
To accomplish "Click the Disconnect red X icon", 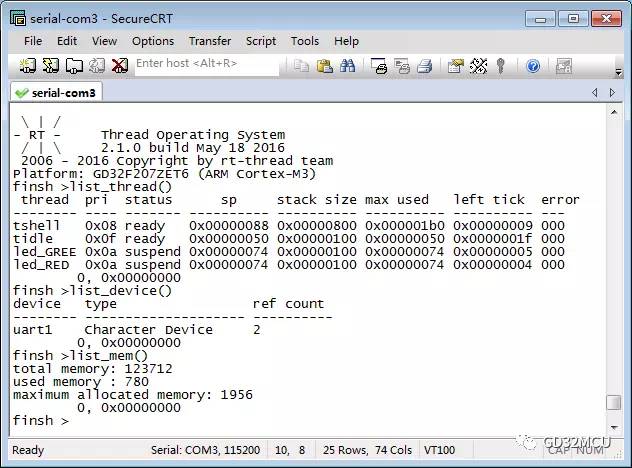I will [x=120, y=66].
